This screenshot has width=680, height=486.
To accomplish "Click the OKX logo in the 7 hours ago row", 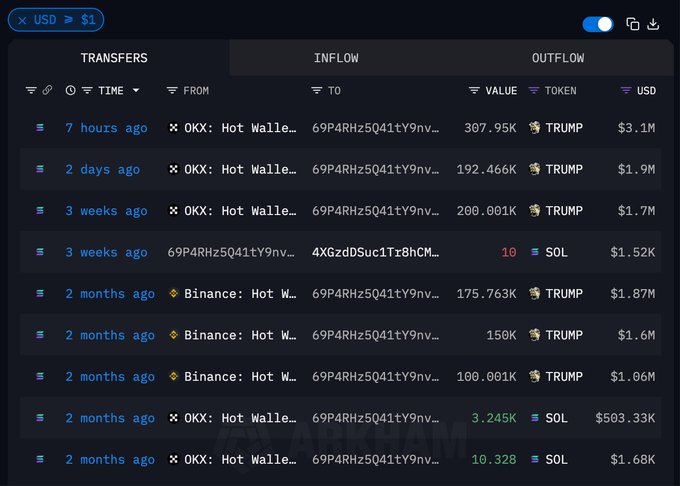I will 173,127.
